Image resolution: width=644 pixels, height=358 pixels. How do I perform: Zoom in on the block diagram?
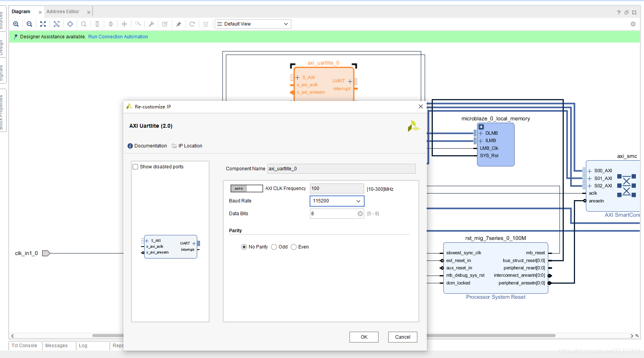click(x=16, y=24)
